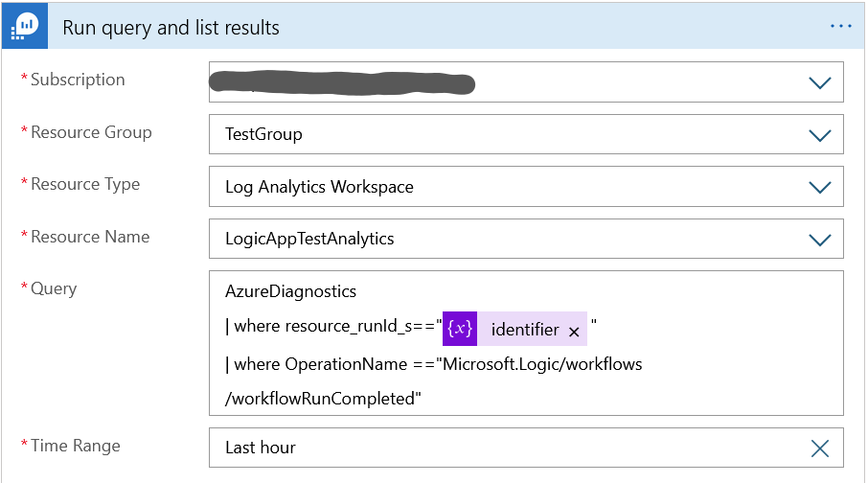Click the redacted Subscription value field
Screen dimensions: 868x483
(345, 82)
